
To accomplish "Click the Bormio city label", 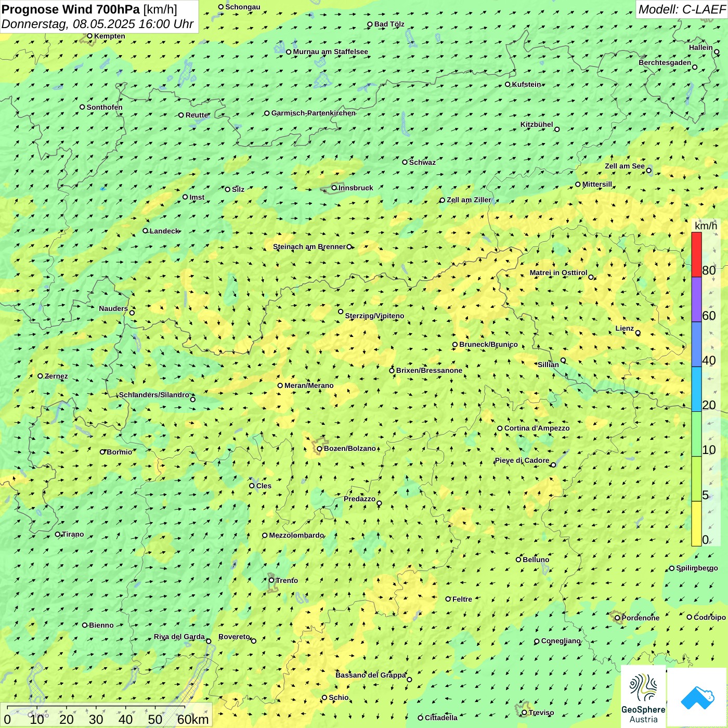I will (x=119, y=452).
